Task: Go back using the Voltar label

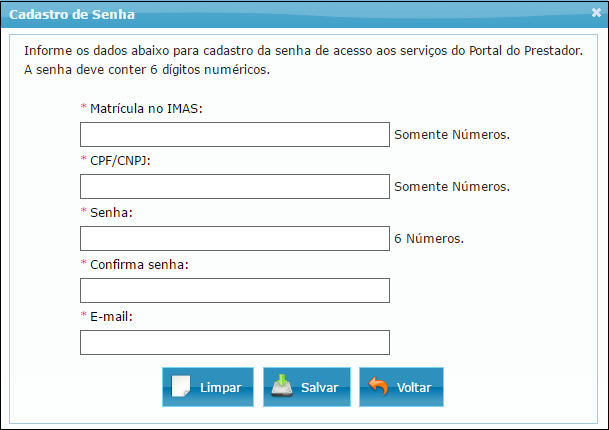Action: coord(414,388)
